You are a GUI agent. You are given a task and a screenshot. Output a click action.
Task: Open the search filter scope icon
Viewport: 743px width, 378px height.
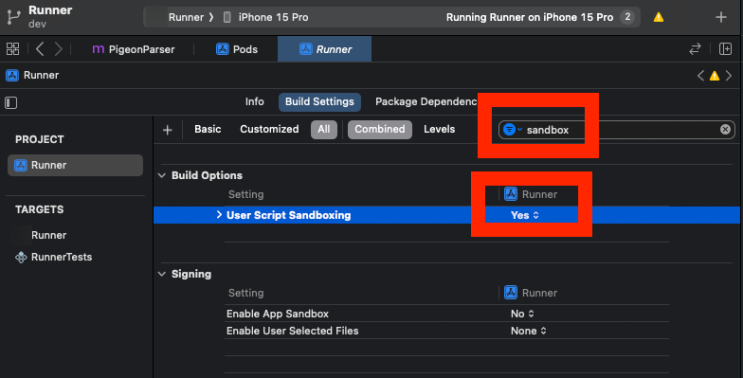click(512, 129)
